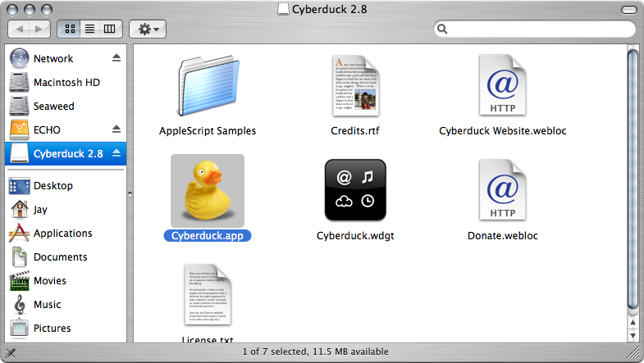Eject the Network sidebar item
Viewport: 644px width, 363px height.
point(116,58)
